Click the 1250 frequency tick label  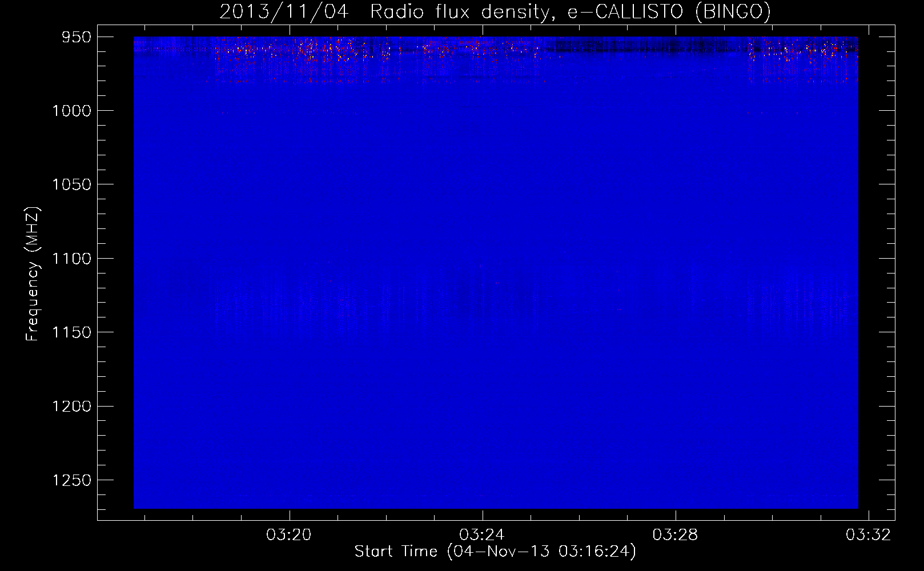(x=71, y=480)
